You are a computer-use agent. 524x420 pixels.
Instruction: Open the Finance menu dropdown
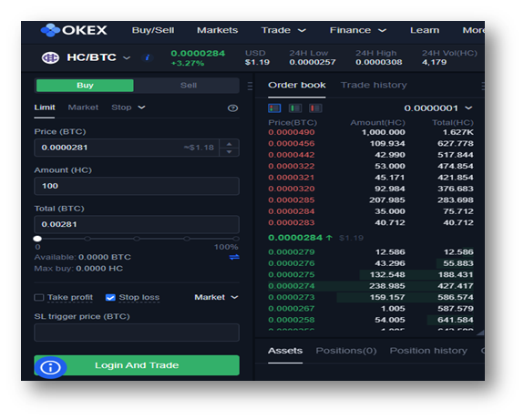[x=358, y=30]
